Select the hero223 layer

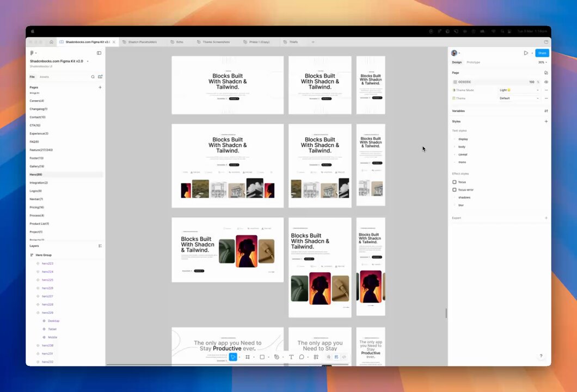point(47,264)
